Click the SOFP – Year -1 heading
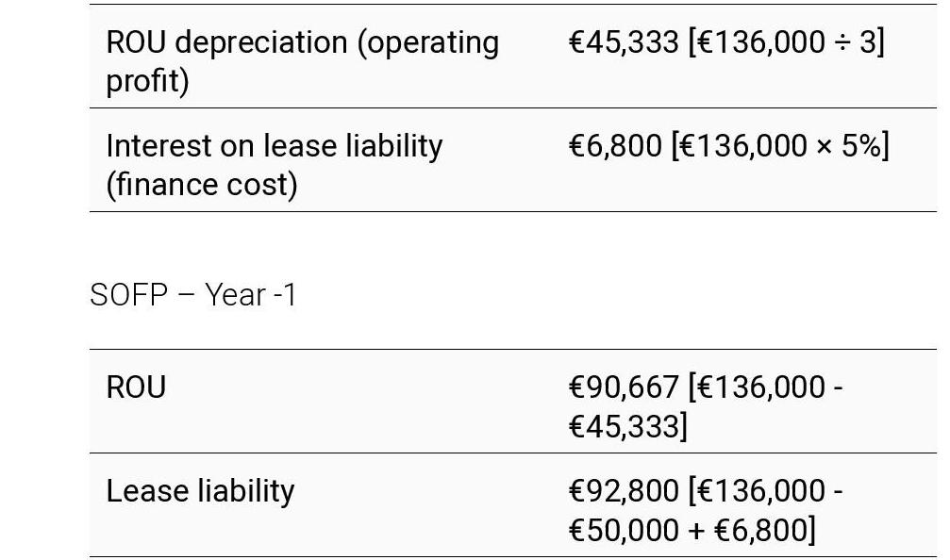This screenshot has width=950, height=560. [193, 295]
